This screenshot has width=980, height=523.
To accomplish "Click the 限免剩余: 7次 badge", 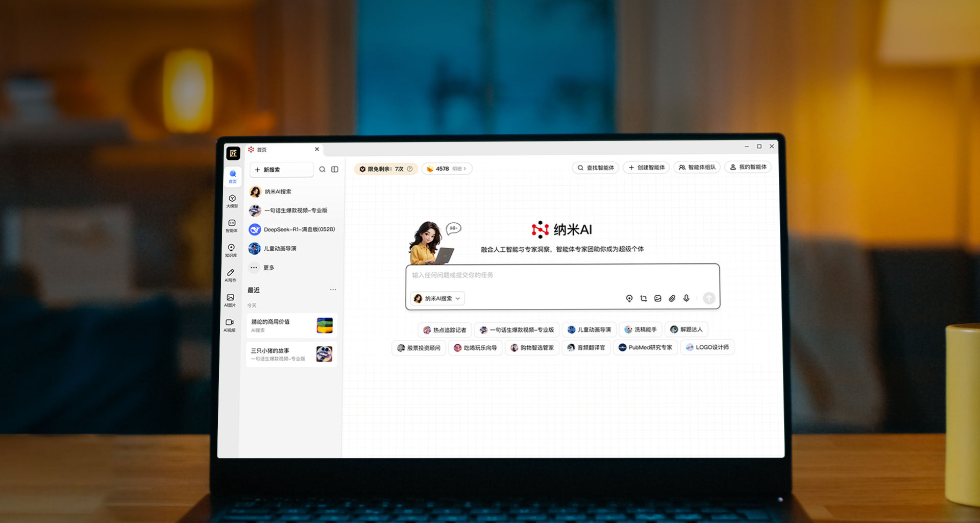I will pyautogui.click(x=386, y=169).
